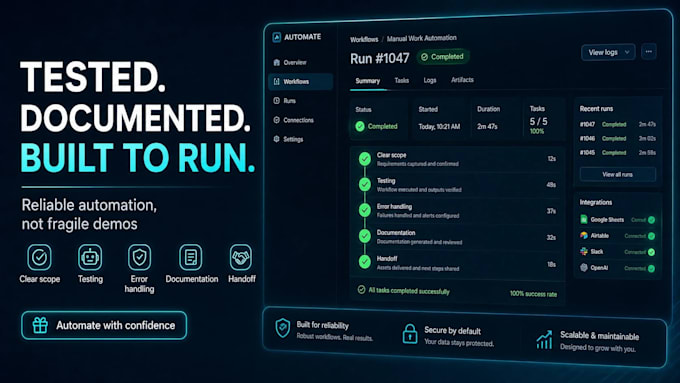Click the Clear scope step check icon
Image resolution: width=680 pixels, height=383 pixels.
(x=365, y=159)
